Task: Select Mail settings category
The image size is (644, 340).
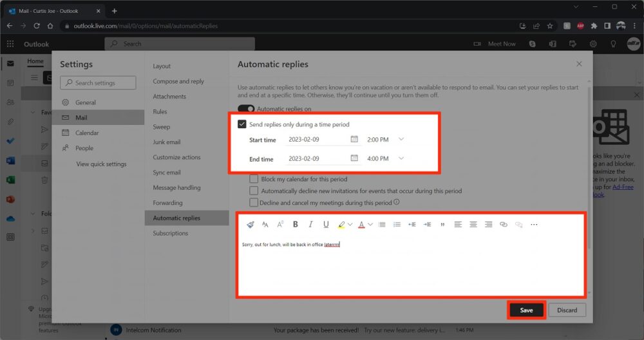Action: pos(98,117)
